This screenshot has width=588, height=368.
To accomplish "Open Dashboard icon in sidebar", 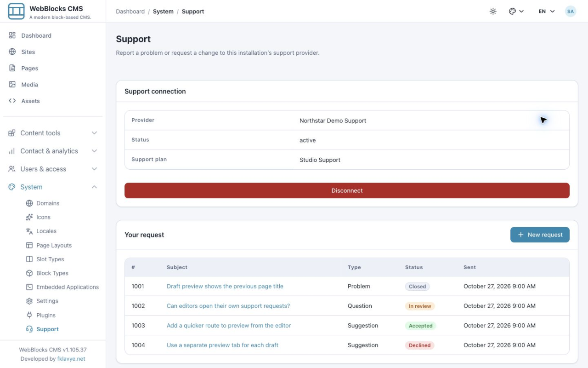I will pyautogui.click(x=12, y=35).
